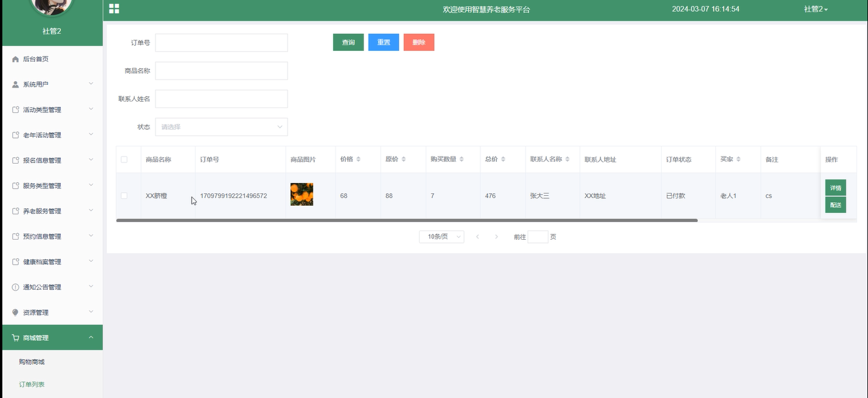Click the 配送 button for XX脐橙 order
868x398 pixels.
coord(836,205)
